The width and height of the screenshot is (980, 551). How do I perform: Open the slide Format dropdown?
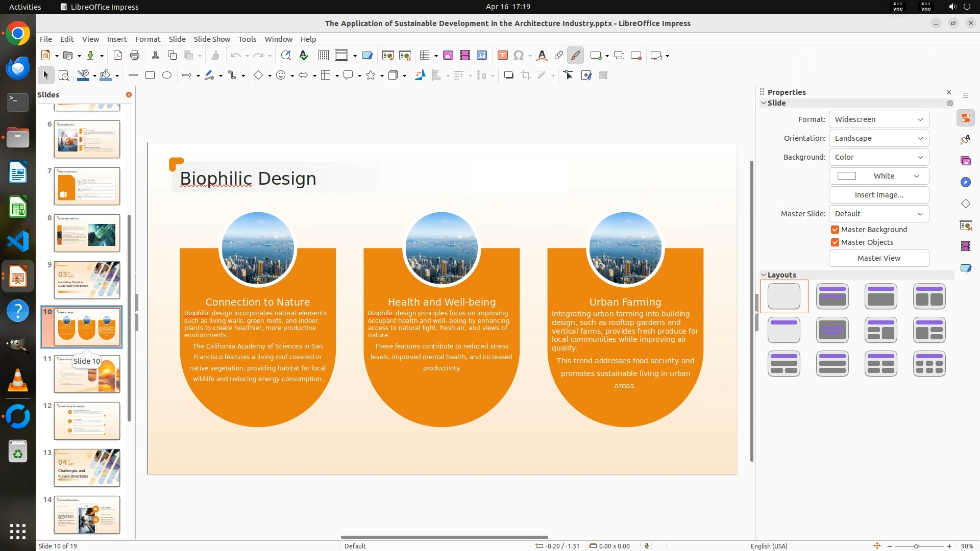878,119
